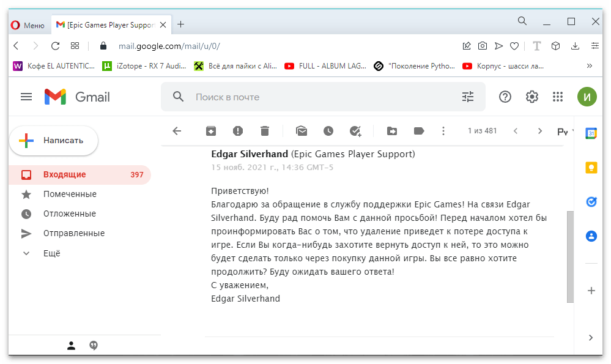Click the T extension icon

536,46
